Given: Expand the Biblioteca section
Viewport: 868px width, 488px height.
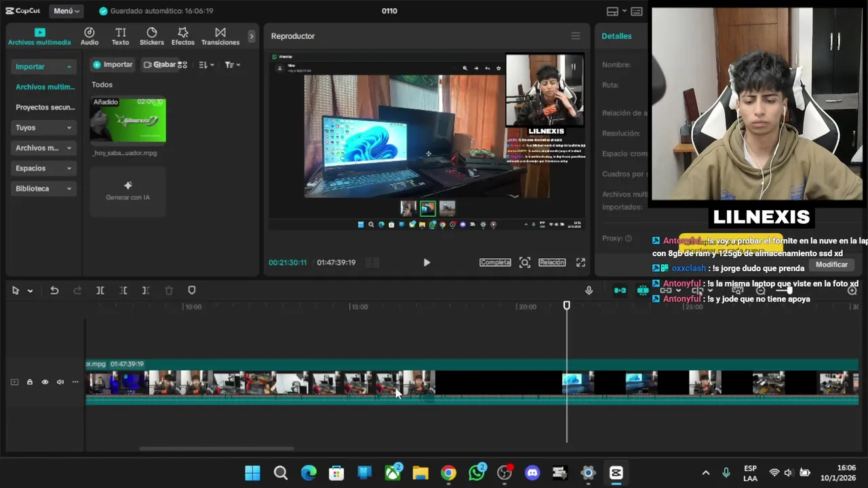Looking at the screenshot, I should (43, 188).
